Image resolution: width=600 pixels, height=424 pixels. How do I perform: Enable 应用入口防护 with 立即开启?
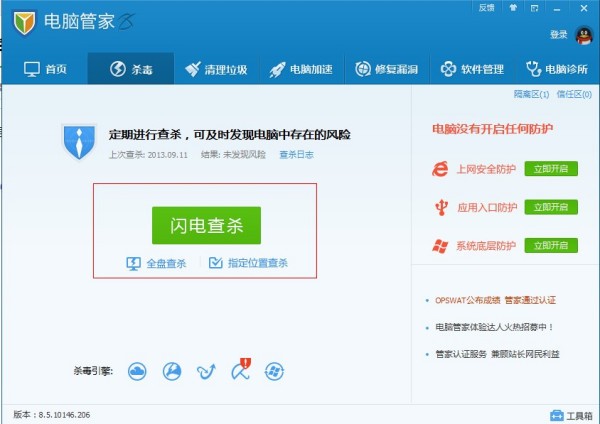(x=551, y=207)
